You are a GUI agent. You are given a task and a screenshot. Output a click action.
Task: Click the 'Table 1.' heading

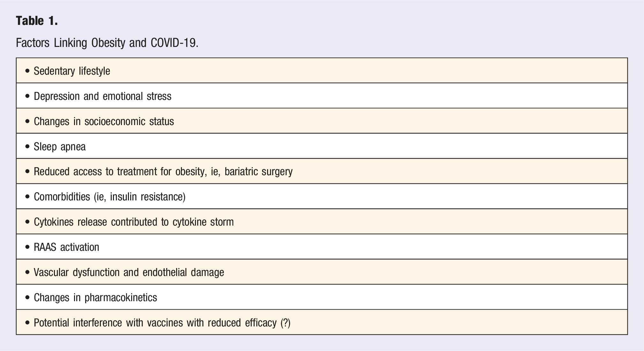[37, 21]
